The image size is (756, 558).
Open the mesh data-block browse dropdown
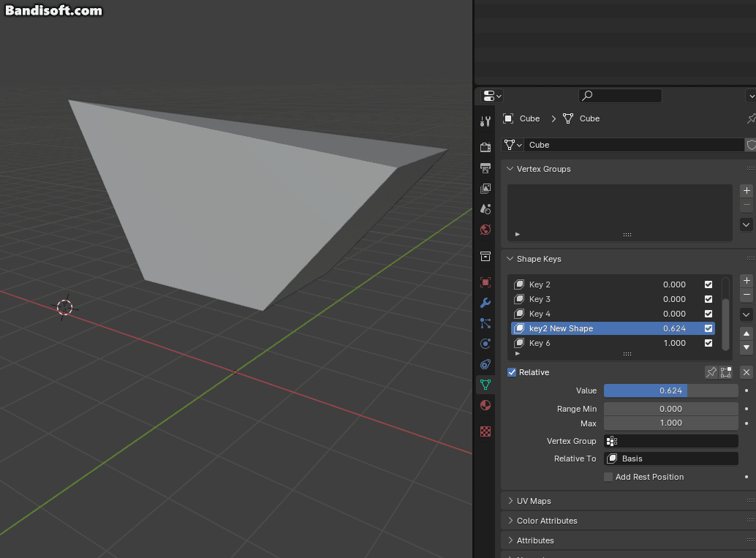pyautogui.click(x=513, y=145)
